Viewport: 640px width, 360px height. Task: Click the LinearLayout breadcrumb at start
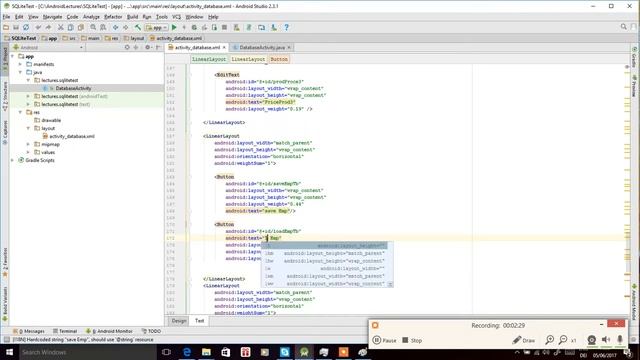(209, 59)
